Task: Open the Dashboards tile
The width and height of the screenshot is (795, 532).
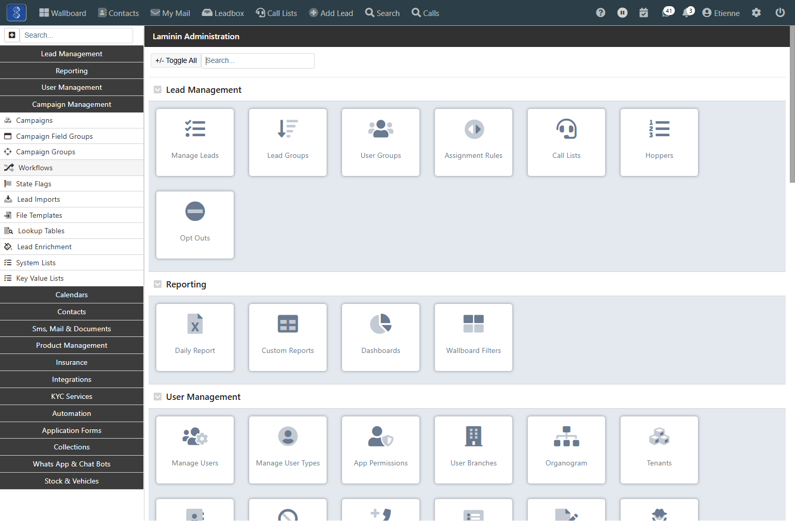Action: [381, 337]
